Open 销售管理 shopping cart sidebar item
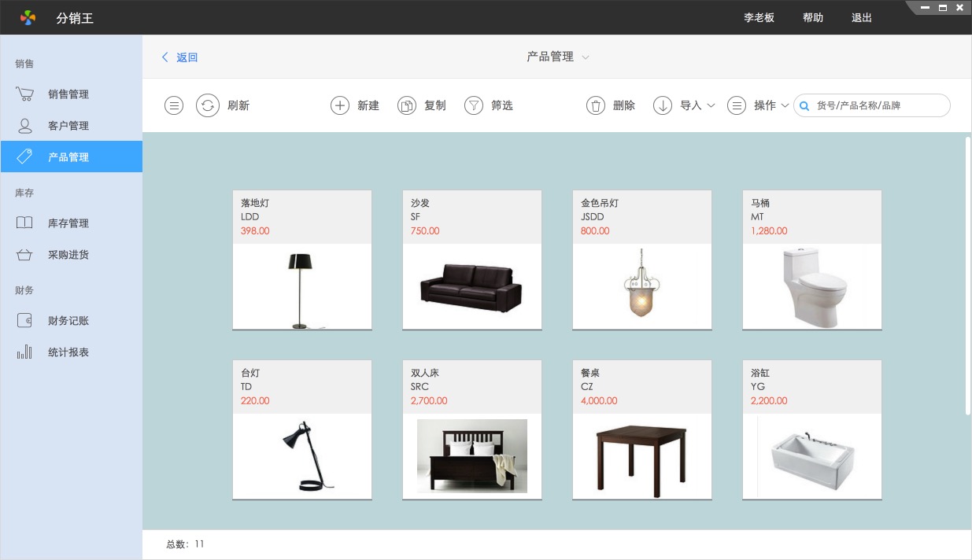Viewport: 972px width, 560px height. 68,94
